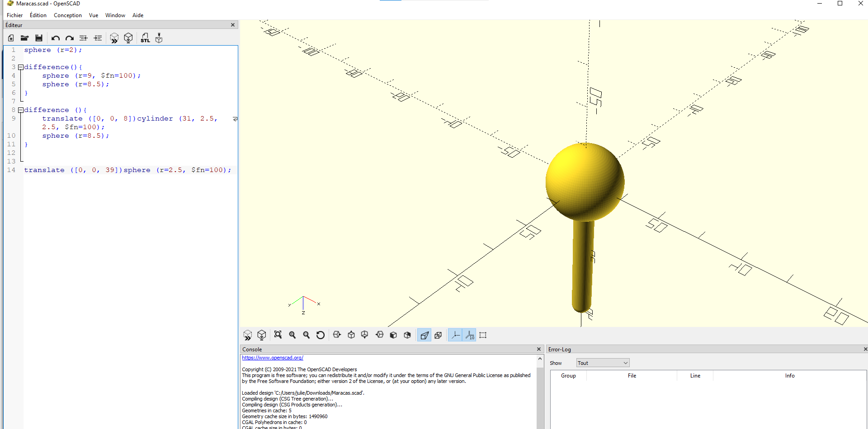Toggle Orthogonal projection mode

click(438, 335)
